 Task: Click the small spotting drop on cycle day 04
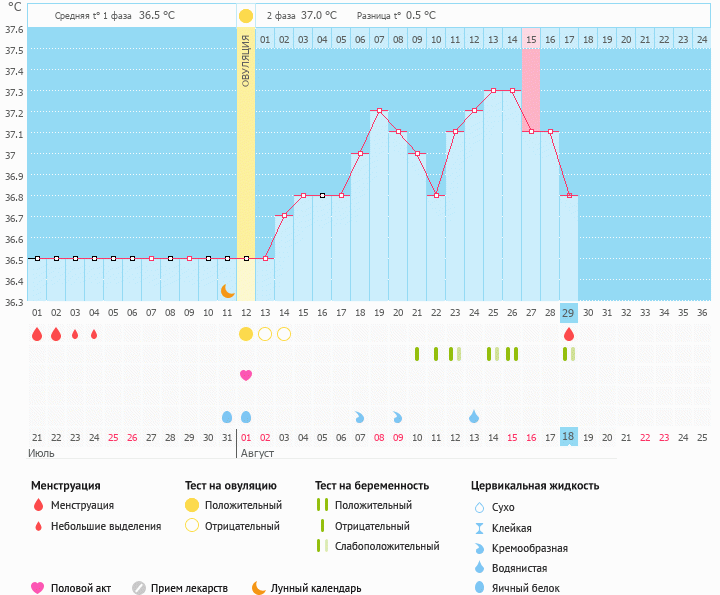pyautogui.click(x=94, y=334)
